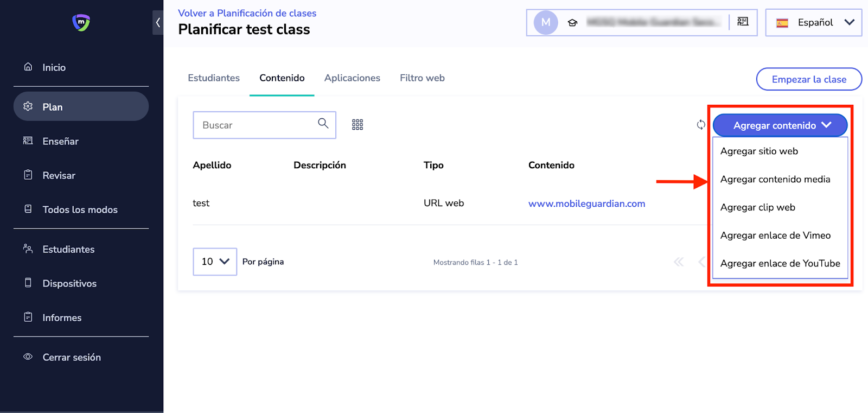Go to first page double-arrow icon
The image size is (868, 413).
pyautogui.click(x=678, y=262)
